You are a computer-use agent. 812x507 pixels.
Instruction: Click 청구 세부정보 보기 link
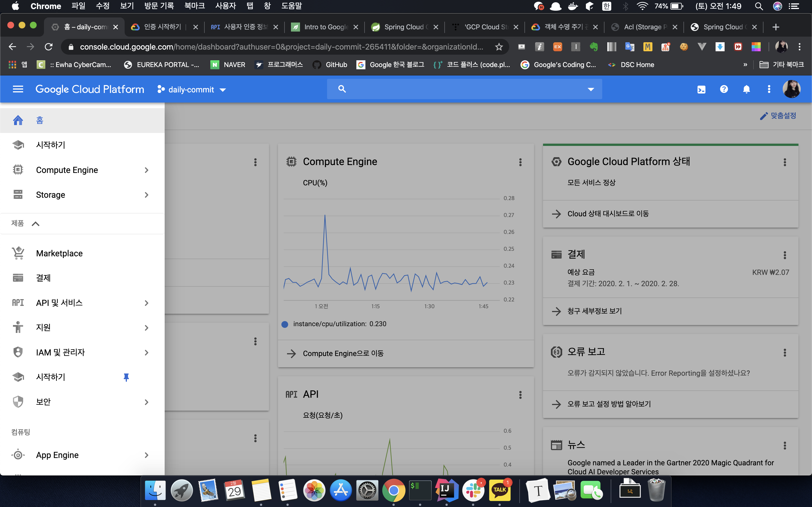point(594,311)
